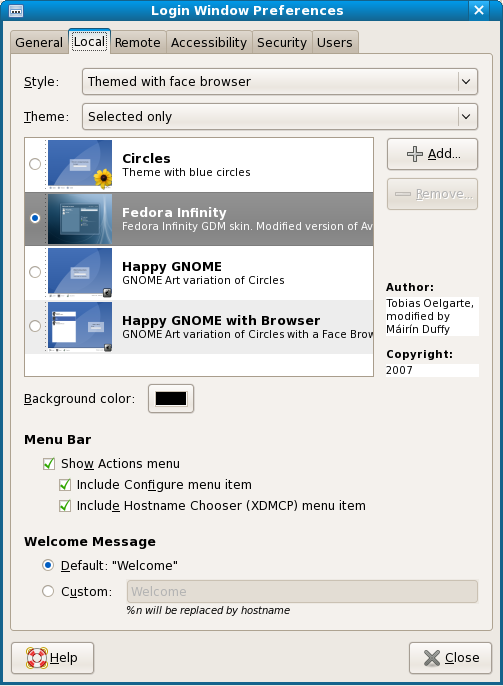Open the Style dropdown 'Themed with face browser'
This screenshot has width=503, height=686.
280,81
